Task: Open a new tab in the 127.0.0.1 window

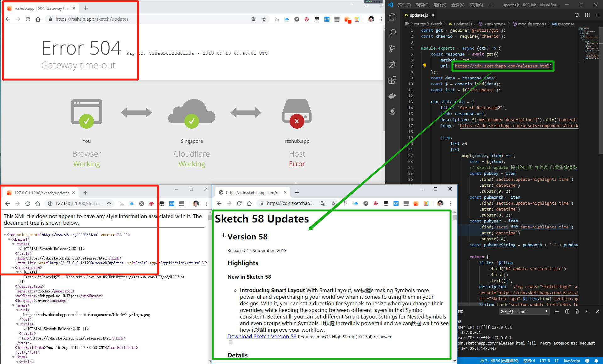Action: click(85, 193)
